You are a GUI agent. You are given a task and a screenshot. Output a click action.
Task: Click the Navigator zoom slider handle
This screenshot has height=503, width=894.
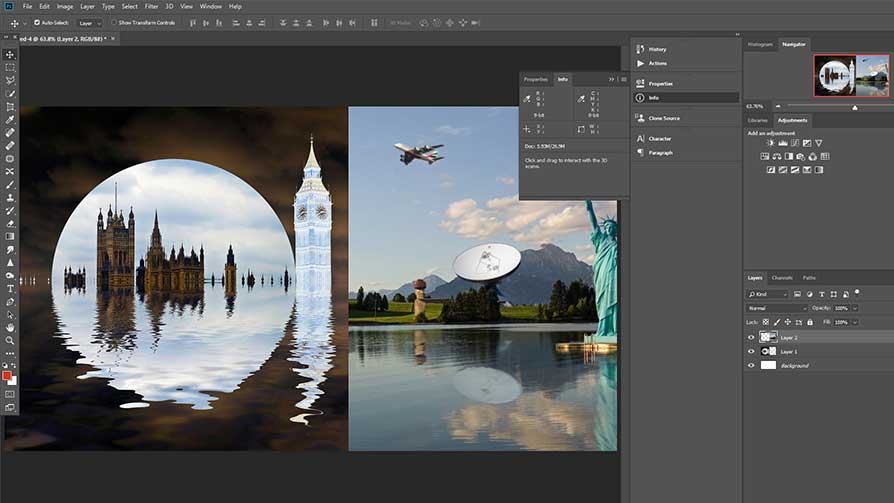click(x=855, y=108)
